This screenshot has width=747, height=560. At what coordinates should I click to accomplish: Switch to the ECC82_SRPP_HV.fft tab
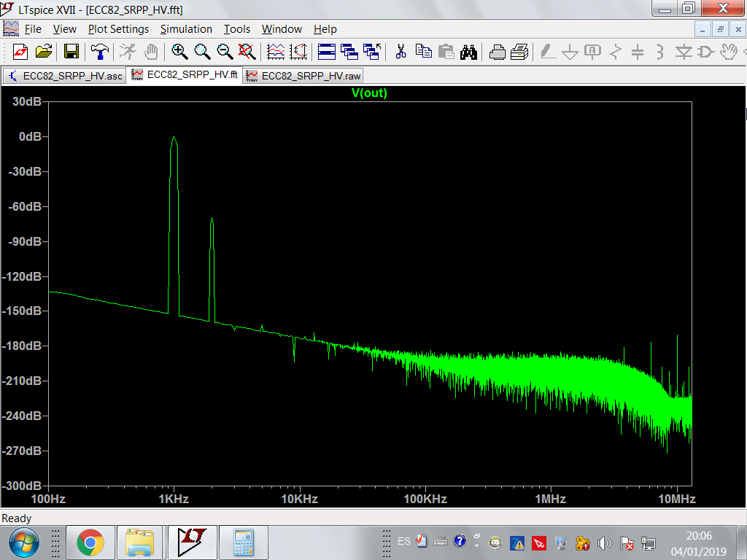pos(185,75)
